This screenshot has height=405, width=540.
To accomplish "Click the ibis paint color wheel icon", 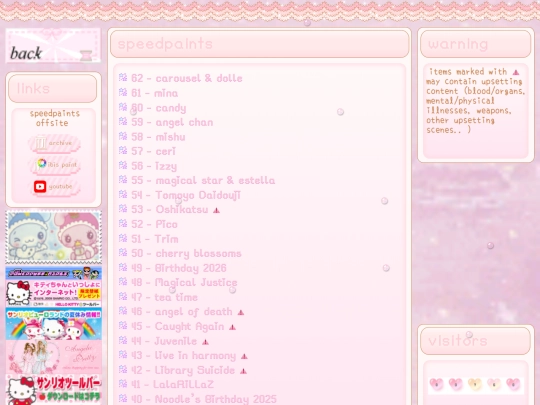I will (x=42, y=163).
